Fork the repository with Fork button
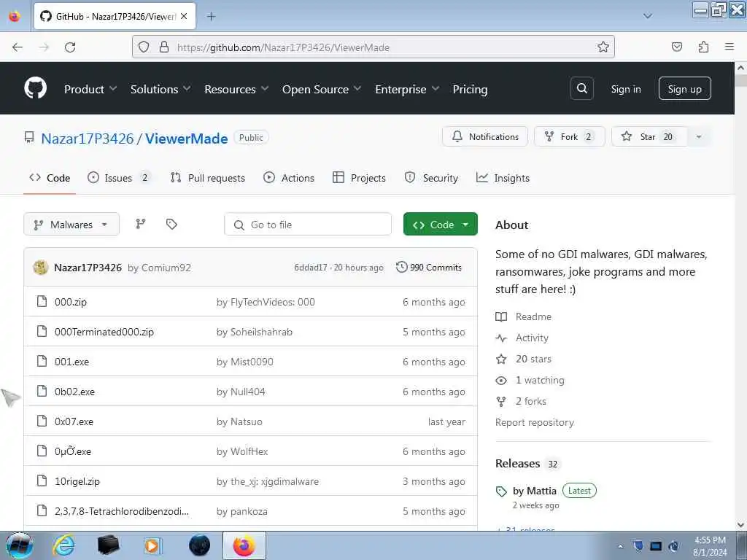The image size is (747, 560). (569, 136)
